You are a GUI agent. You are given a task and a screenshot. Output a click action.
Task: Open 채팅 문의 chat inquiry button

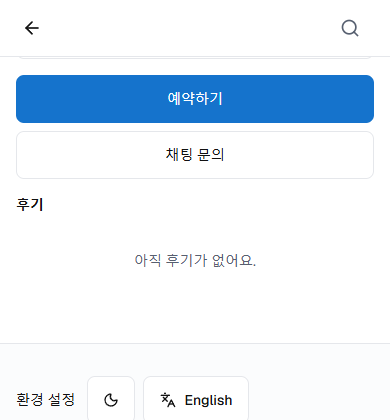click(x=195, y=155)
